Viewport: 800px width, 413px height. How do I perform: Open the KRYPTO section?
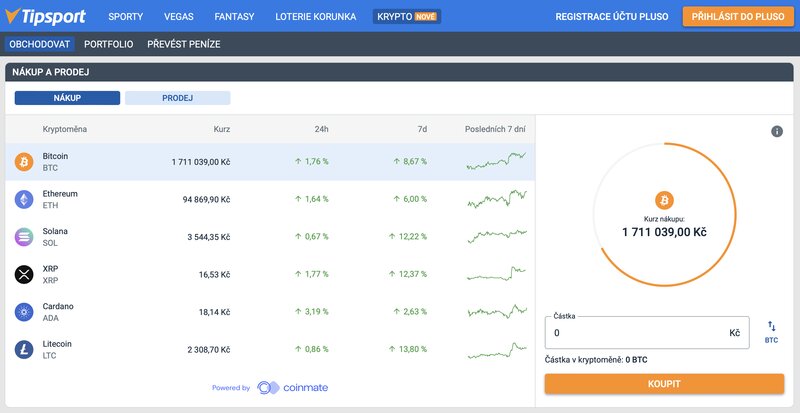pos(407,16)
